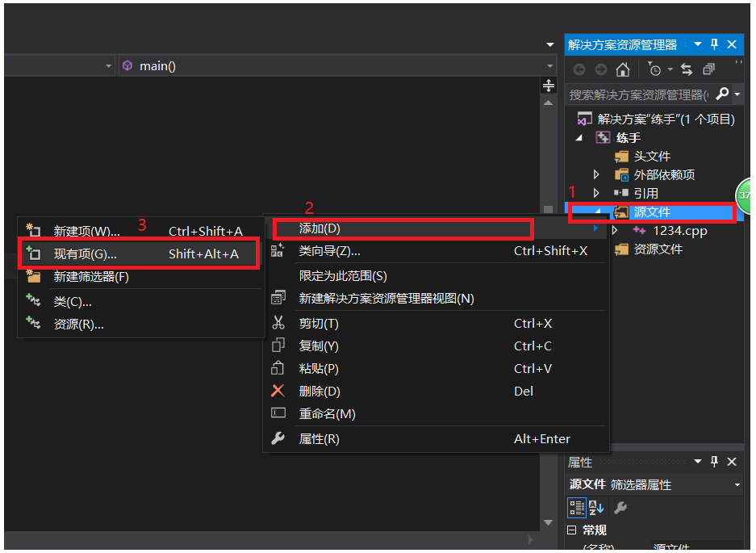Click 属性(R) in the context menu
This screenshot has width=756, height=553.
click(436, 439)
